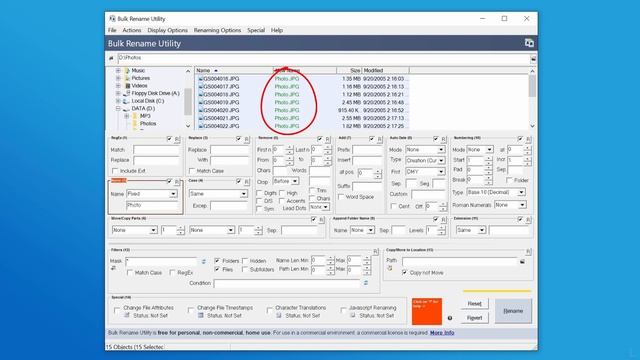This screenshot has width=640, height=360.
Task: Click the Reset button
Action: [x=474, y=304]
